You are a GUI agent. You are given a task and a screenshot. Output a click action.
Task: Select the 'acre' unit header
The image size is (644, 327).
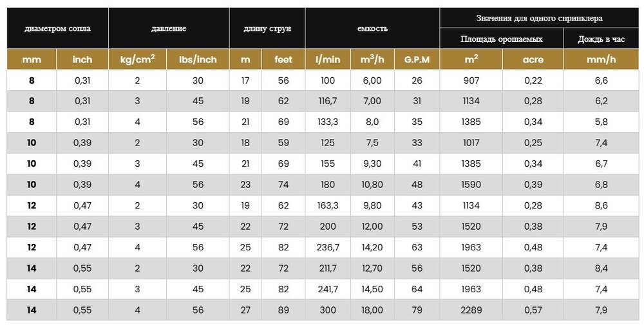(533, 59)
